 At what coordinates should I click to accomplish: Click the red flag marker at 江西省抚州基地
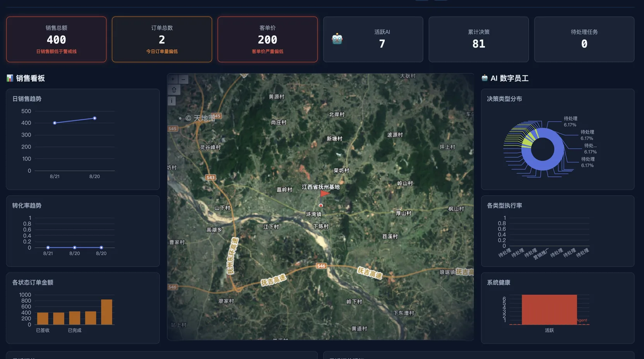point(325,193)
